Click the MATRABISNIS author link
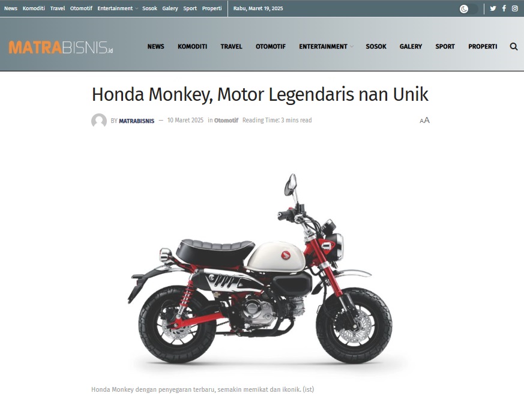This screenshot has height=420, width=524. click(137, 121)
